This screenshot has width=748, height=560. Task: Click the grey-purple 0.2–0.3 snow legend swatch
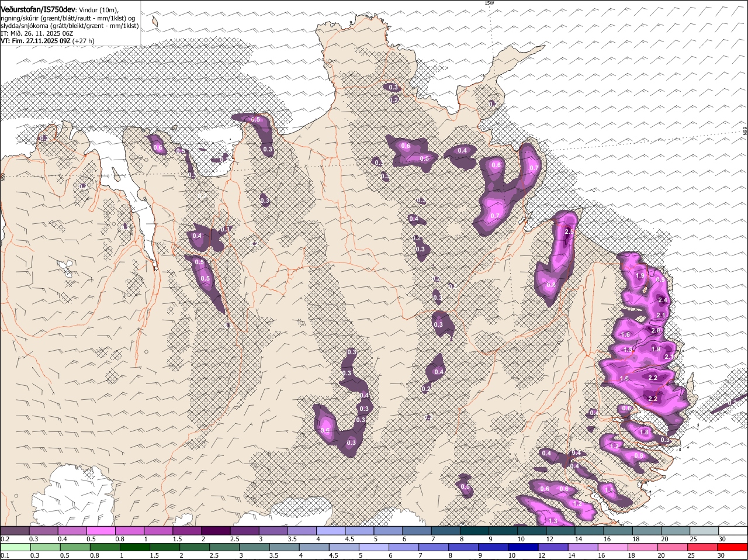(15, 531)
